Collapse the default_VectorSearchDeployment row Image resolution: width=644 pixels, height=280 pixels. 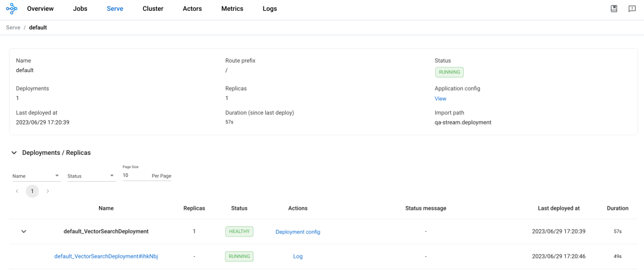coord(24,231)
